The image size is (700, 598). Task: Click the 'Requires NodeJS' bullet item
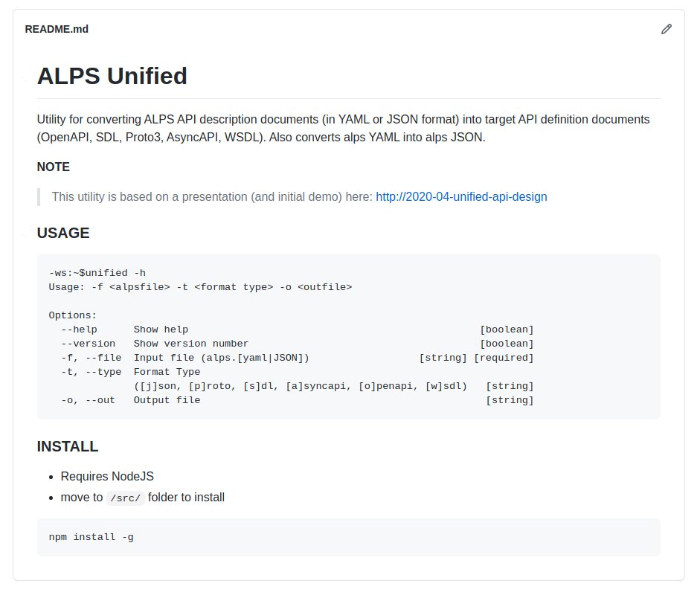pyautogui.click(x=107, y=476)
